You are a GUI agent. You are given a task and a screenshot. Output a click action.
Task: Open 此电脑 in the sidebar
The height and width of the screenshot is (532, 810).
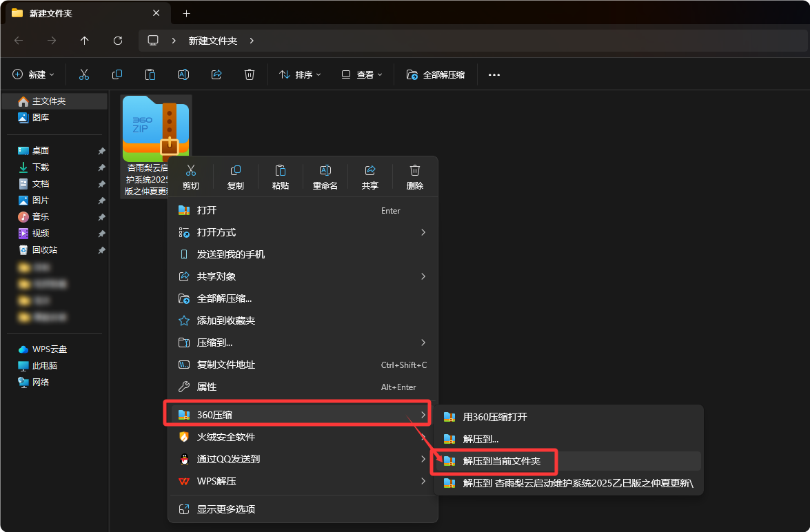point(54,366)
